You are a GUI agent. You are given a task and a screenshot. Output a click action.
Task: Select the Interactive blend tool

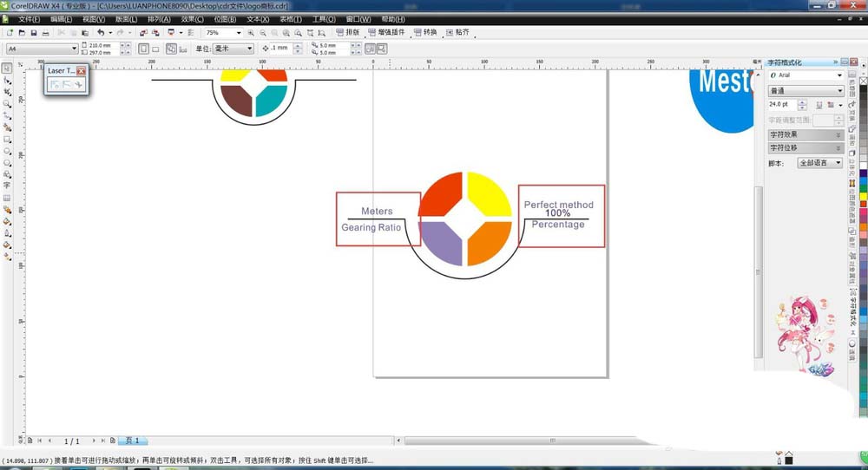7,210
